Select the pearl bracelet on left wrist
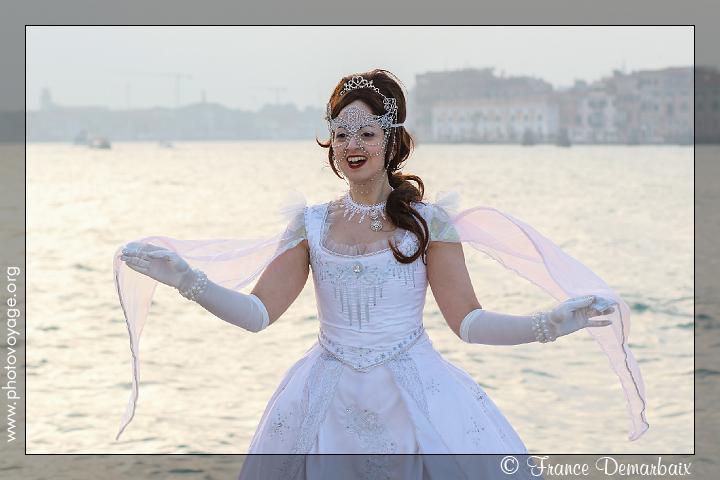 (x=194, y=286)
